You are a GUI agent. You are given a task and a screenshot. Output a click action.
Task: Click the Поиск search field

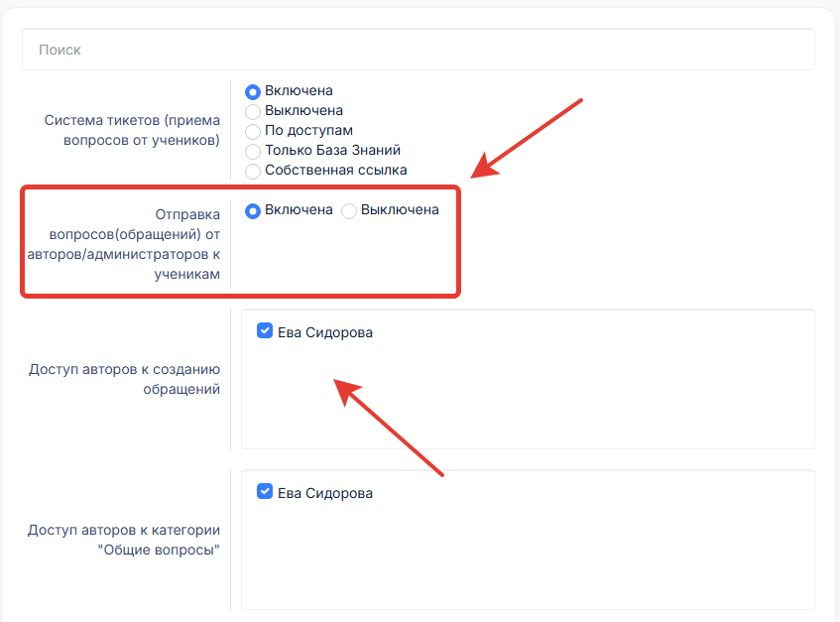coord(418,49)
